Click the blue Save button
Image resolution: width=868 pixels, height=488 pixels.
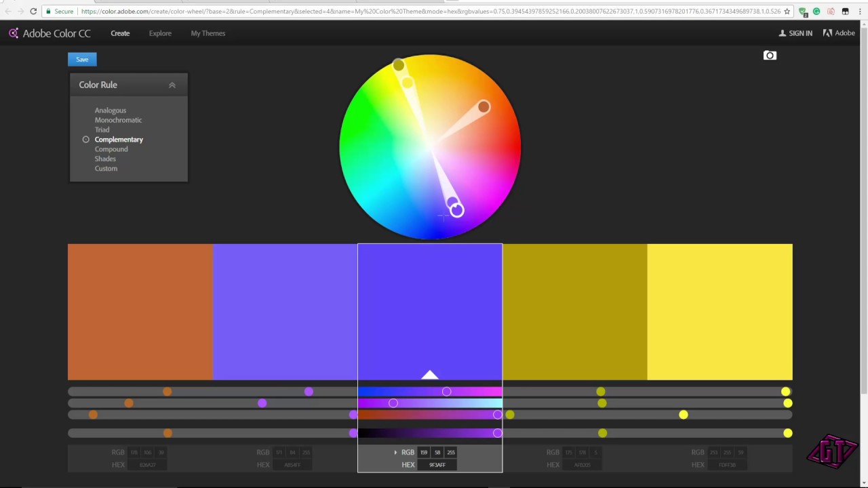click(82, 60)
